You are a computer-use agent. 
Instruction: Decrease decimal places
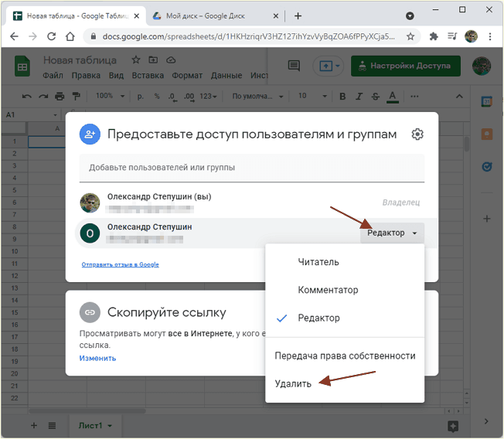pyautogui.click(x=172, y=97)
